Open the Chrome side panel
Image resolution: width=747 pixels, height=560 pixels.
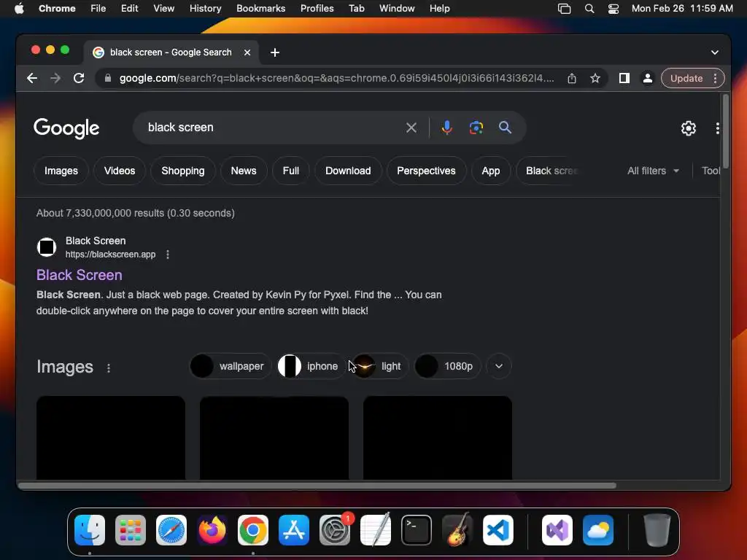pos(624,78)
